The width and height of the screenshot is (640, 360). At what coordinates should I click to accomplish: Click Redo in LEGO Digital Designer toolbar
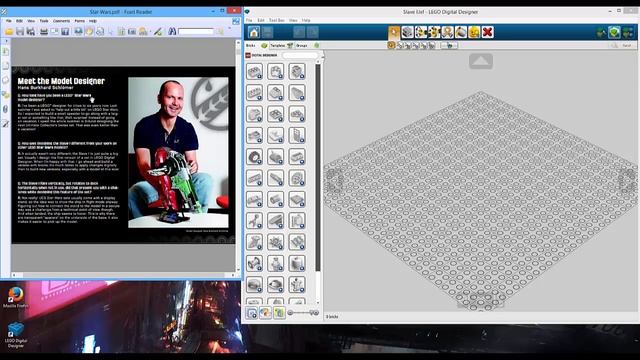pos(313,32)
